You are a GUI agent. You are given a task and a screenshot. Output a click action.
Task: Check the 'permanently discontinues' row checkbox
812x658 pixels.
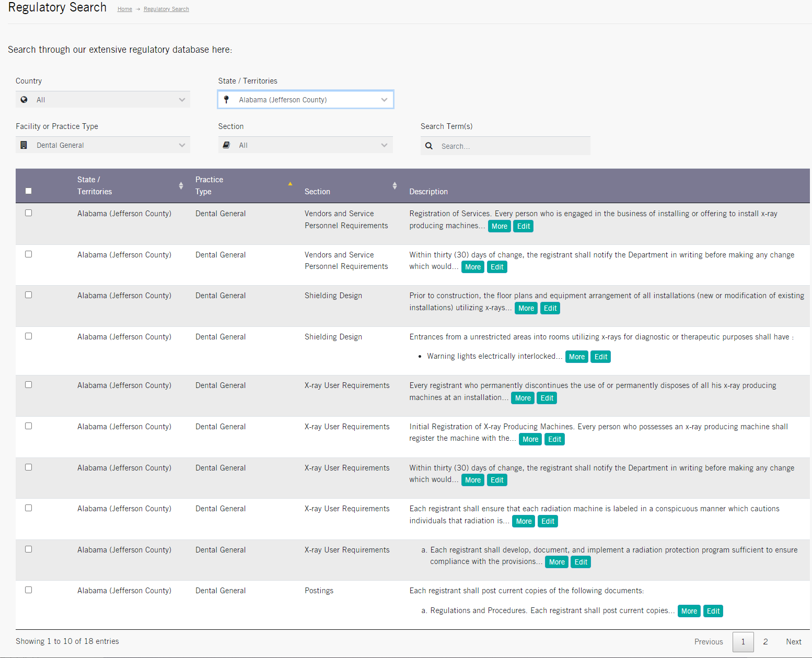29,385
